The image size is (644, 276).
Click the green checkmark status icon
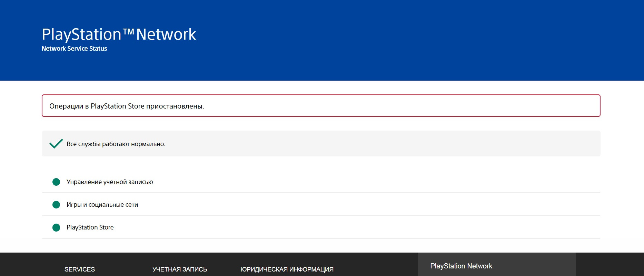tap(56, 144)
